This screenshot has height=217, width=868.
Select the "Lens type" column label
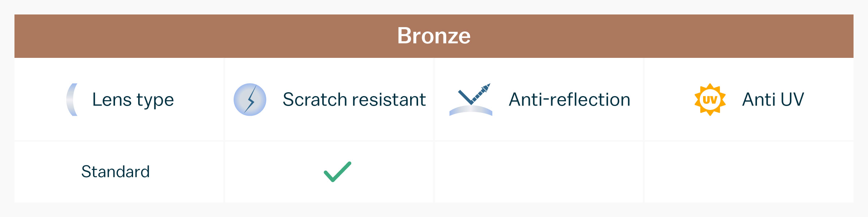(x=133, y=99)
